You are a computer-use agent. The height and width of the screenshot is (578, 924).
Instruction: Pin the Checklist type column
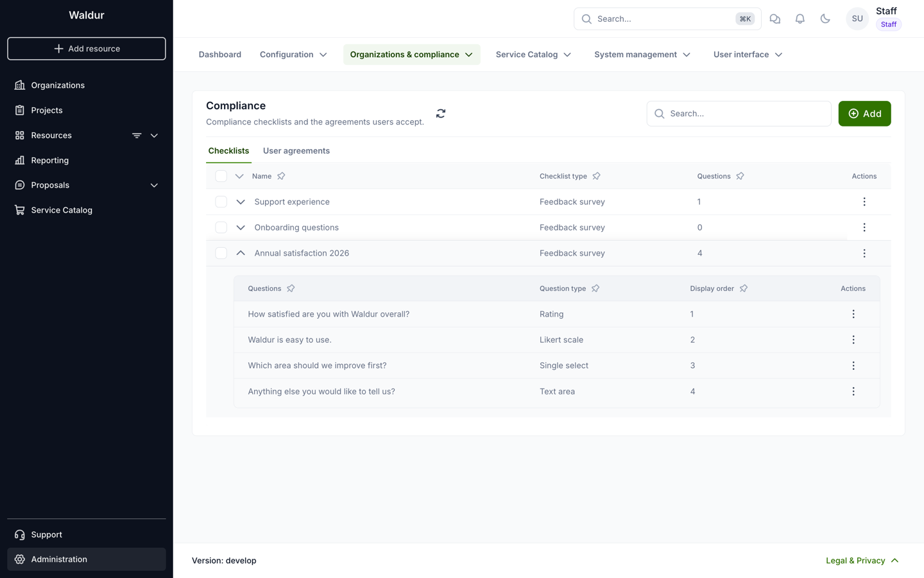[596, 176]
